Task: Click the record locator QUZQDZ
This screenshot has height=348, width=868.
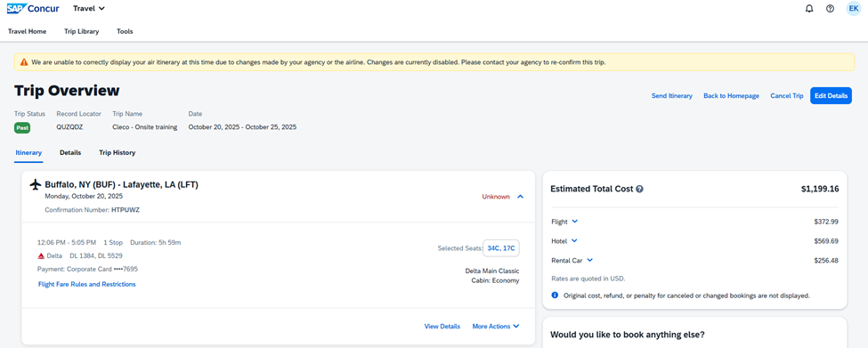Action: [69, 127]
